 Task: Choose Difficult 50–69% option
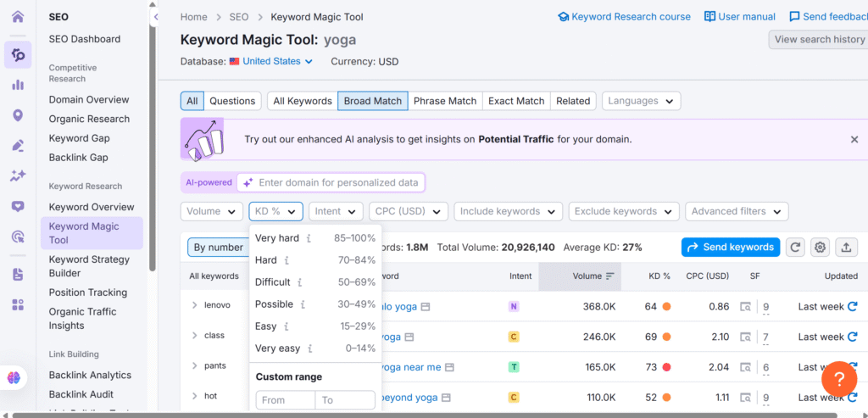[x=315, y=282]
